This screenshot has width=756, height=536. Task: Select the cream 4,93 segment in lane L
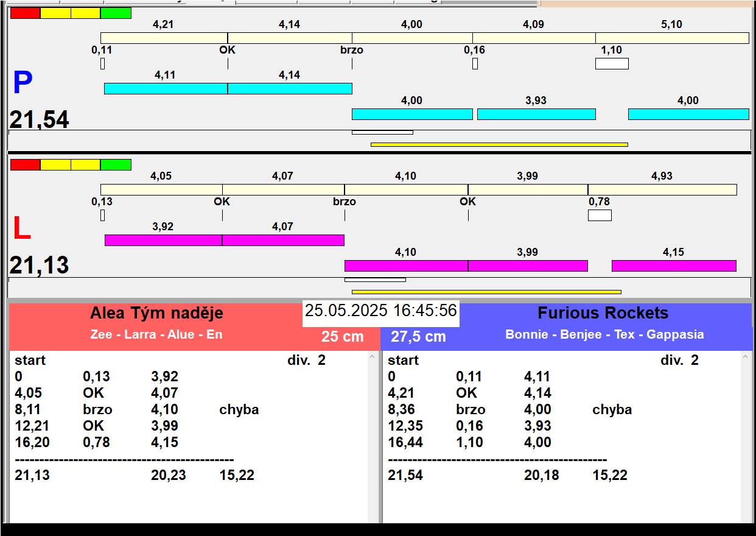point(662,189)
